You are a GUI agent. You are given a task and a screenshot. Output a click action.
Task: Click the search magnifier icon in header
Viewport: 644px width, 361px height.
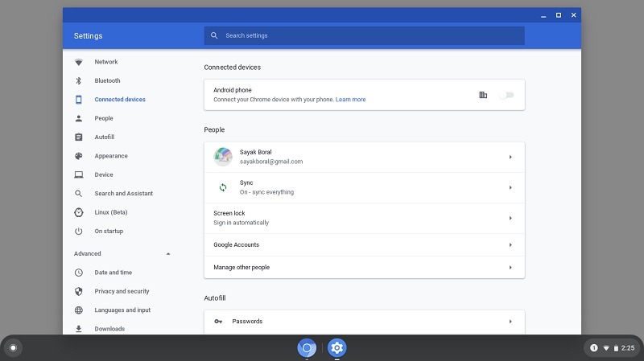214,35
